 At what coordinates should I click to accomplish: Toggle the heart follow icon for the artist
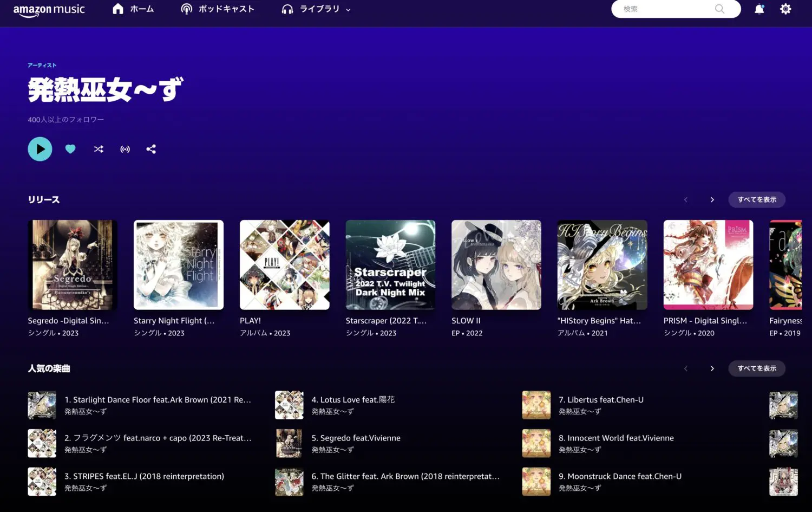pyautogui.click(x=70, y=149)
